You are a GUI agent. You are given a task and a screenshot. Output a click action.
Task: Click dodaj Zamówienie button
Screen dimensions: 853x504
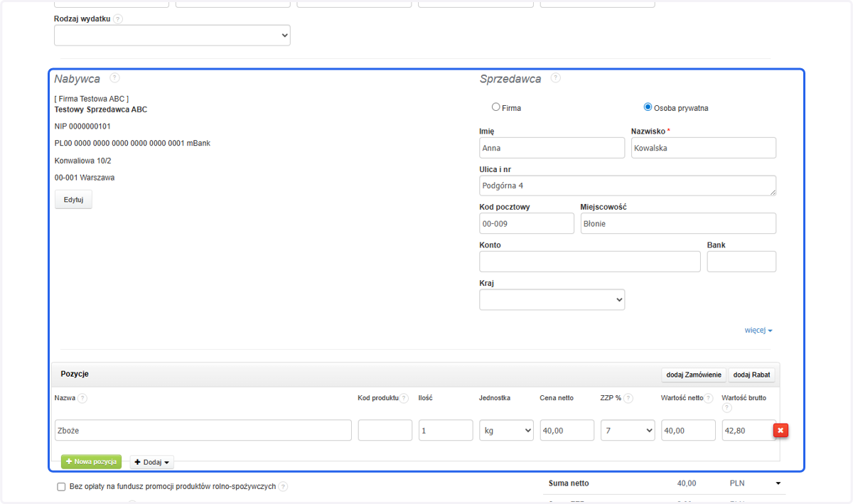tap(693, 375)
